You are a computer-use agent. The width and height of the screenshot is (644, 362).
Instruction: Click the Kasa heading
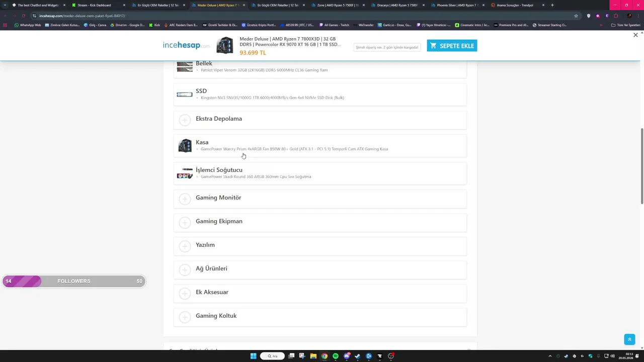202,142
